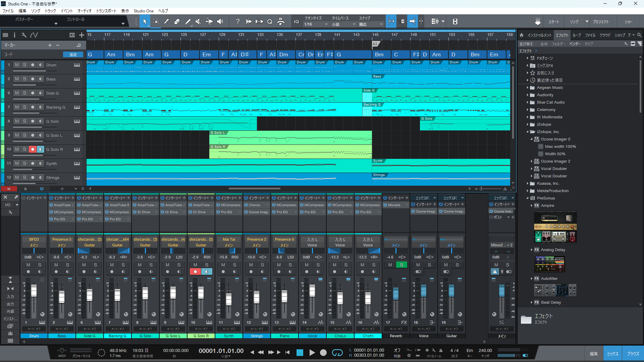644x362 pixels.
Task: Select the Paint (pencil) tool
Action: 188,22
